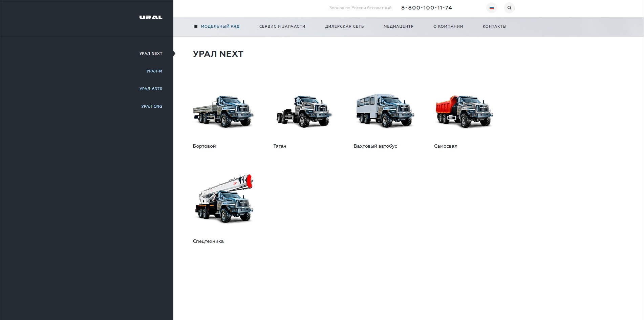The width and height of the screenshot is (644, 320).
Task: Open the Вахтовый автобус text link
Action: click(375, 146)
